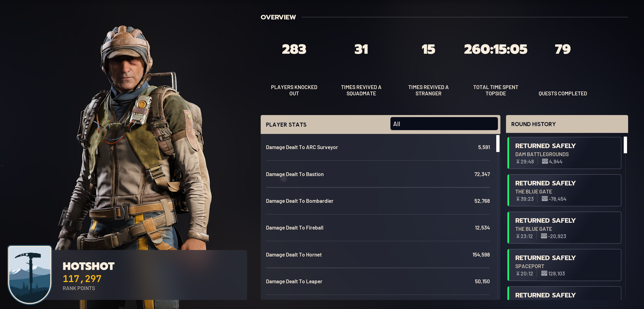Open the Player Stats 'All' filter dropdown
Image resolution: width=644 pixels, height=309 pixels.
444,124
